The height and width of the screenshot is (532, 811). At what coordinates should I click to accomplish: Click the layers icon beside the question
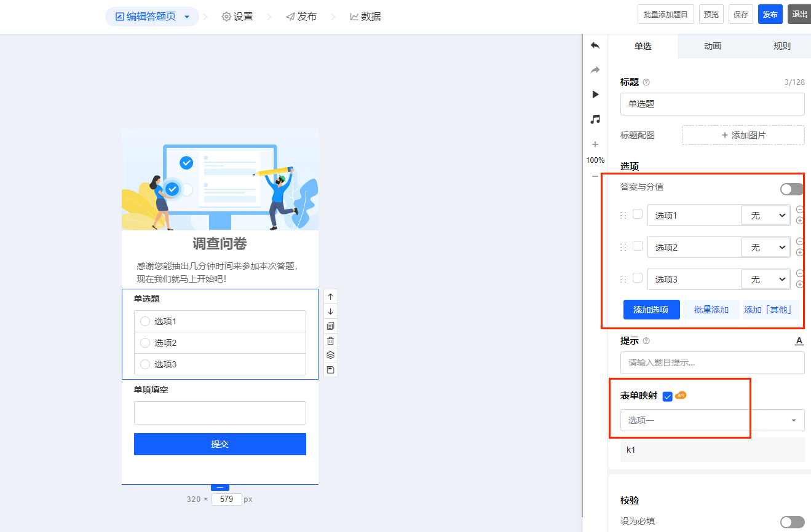coord(330,355)
